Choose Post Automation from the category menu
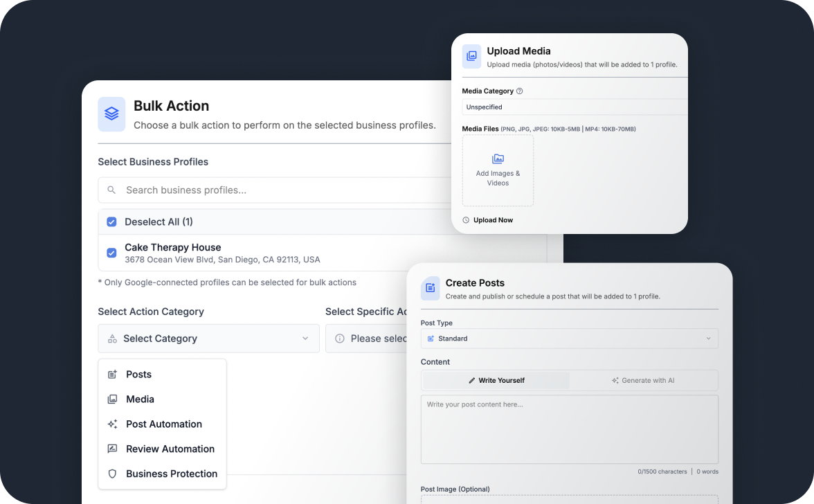Screen dimensions: 814x504 pos(163,424)
